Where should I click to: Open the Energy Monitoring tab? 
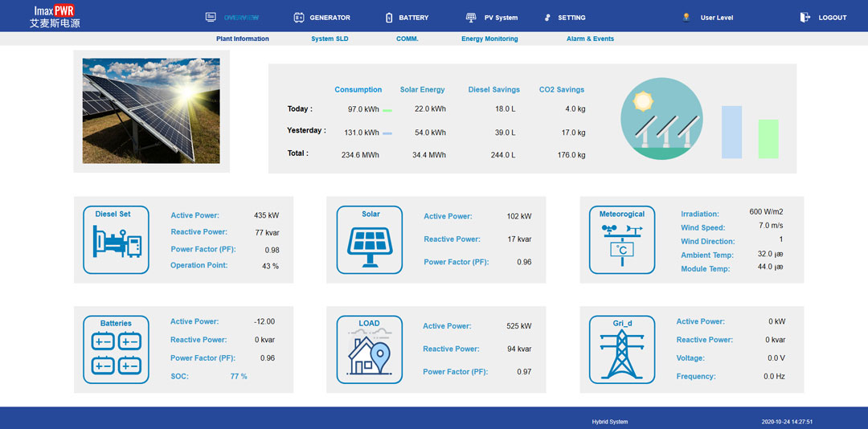pos(489,39)
